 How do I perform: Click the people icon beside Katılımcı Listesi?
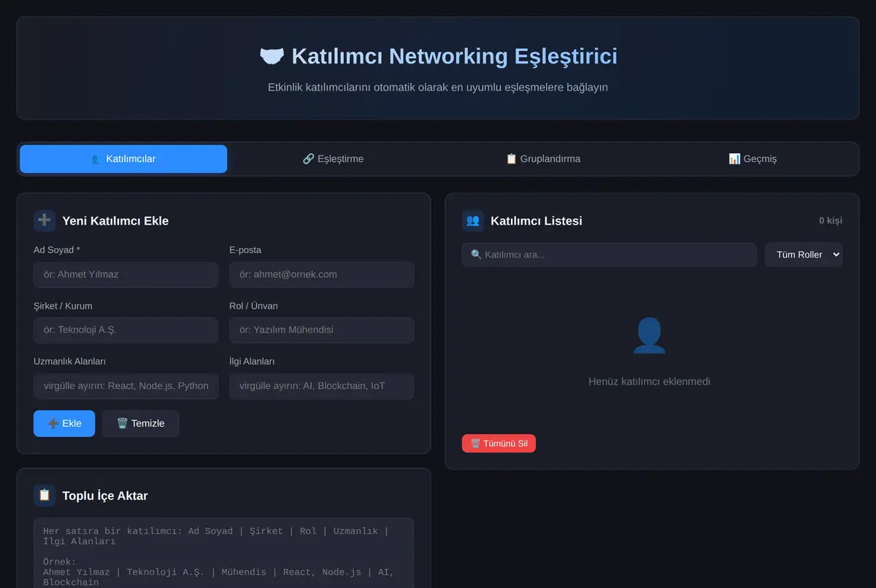click(473, 221)
